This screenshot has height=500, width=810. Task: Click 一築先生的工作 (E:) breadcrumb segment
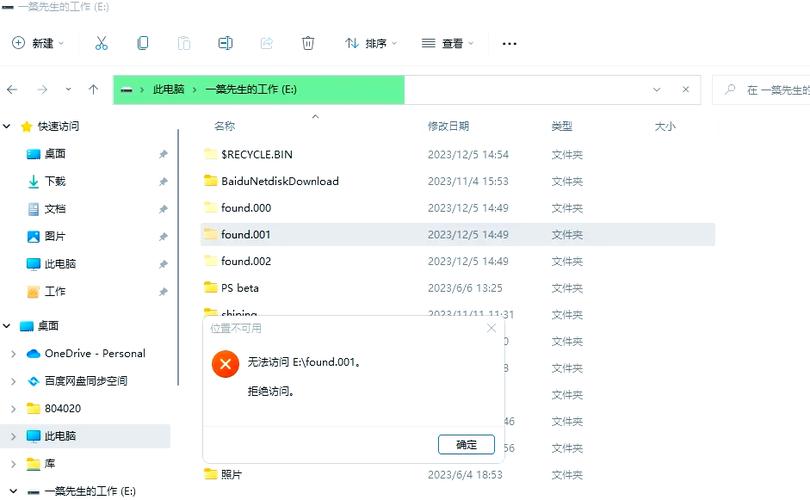251,89
